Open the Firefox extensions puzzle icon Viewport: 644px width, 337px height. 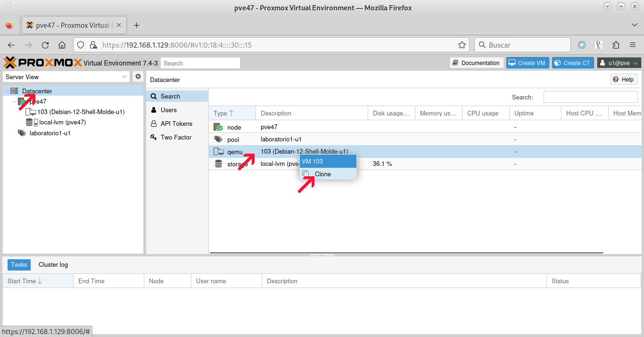point(616,45)
